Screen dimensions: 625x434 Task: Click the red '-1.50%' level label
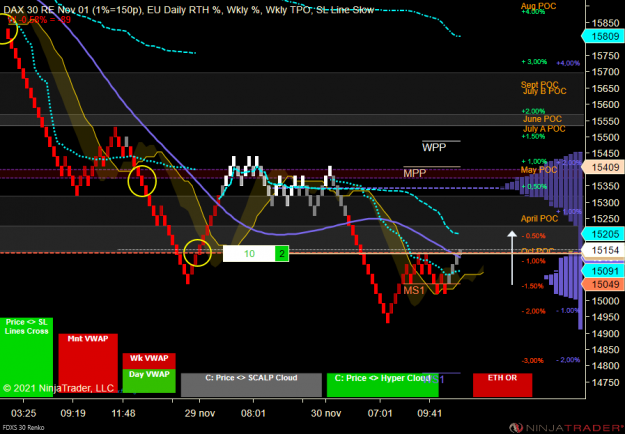pyautogui.click(x=532, y=286)
